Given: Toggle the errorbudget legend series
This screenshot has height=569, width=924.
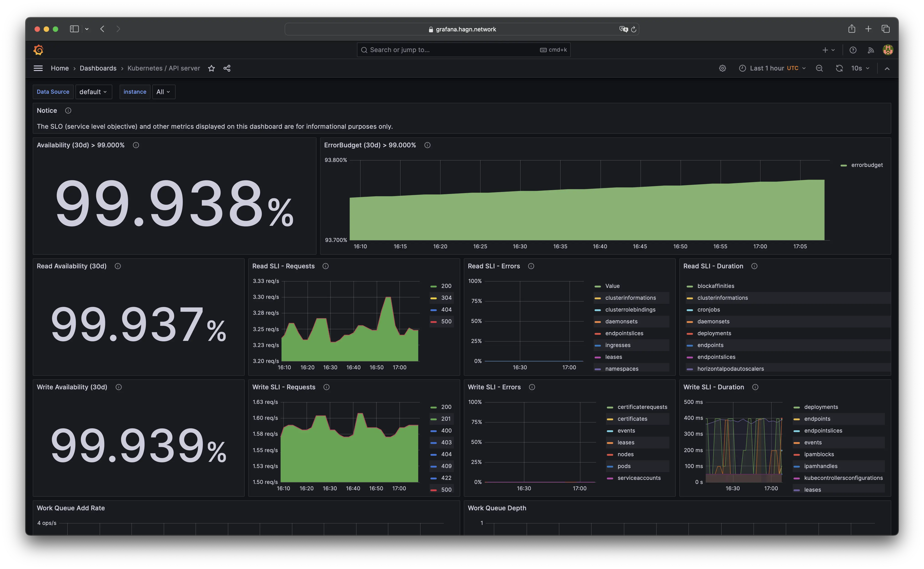Looking at the screenshot, I should 866,165.
